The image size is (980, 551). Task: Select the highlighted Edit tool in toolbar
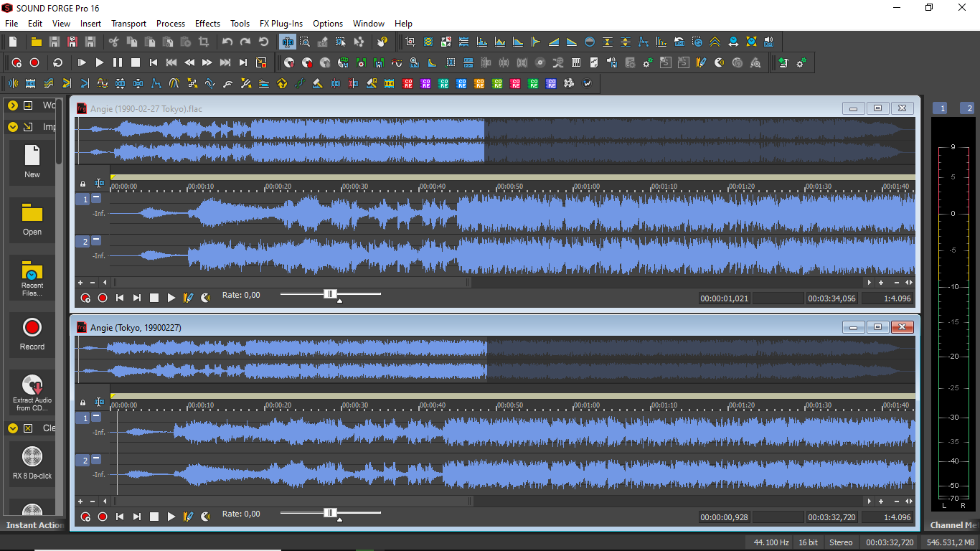point(287,42)
